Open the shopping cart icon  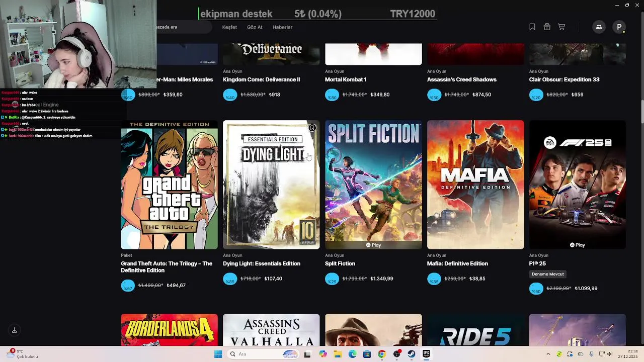tap(561, 27)
